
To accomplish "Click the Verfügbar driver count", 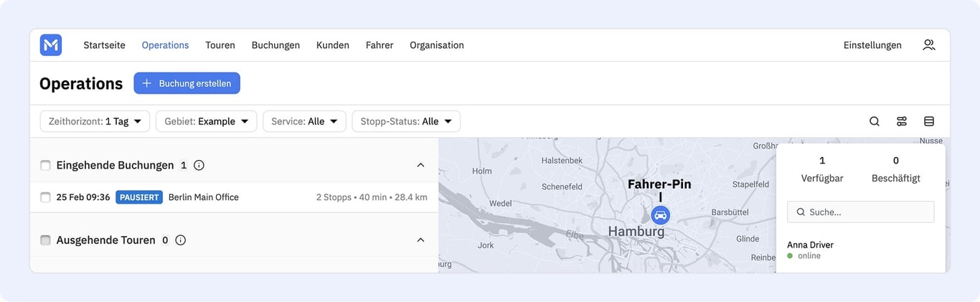I will pos(822,169).
